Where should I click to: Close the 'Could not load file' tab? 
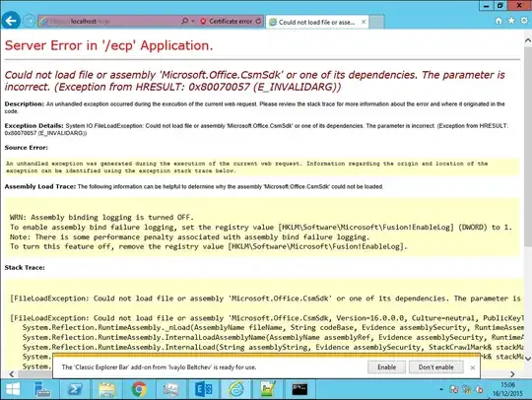coord(364,22)
